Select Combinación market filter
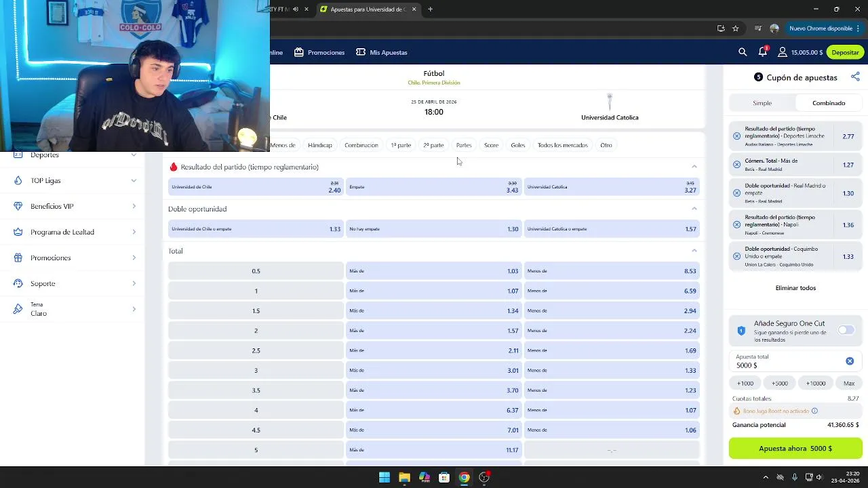 pos(361,145)
